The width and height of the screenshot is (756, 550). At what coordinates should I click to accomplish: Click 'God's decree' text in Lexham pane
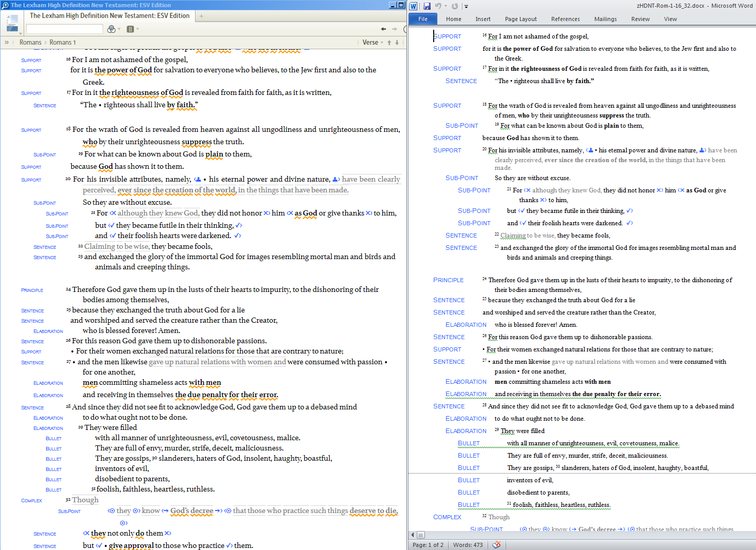(x=192, y=510)
